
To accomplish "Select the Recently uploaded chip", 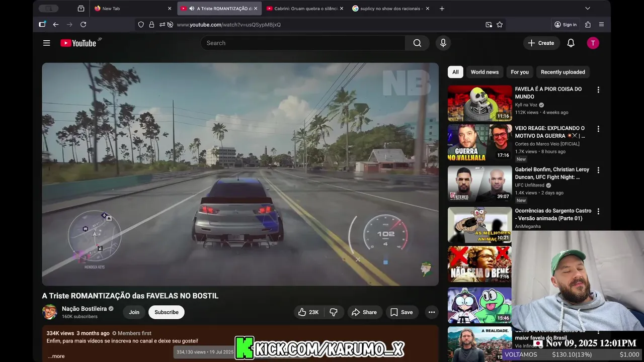I will (563, 72).
